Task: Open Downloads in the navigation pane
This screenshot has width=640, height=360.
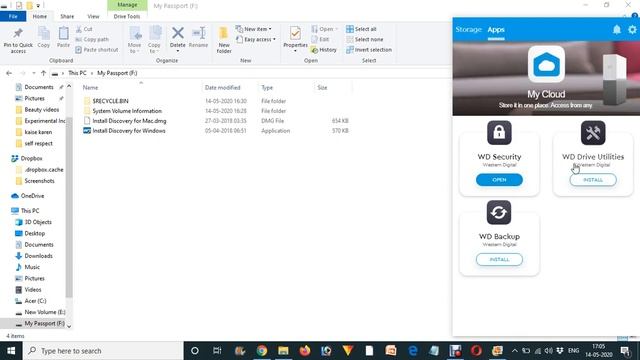Action: pos(38,256)
